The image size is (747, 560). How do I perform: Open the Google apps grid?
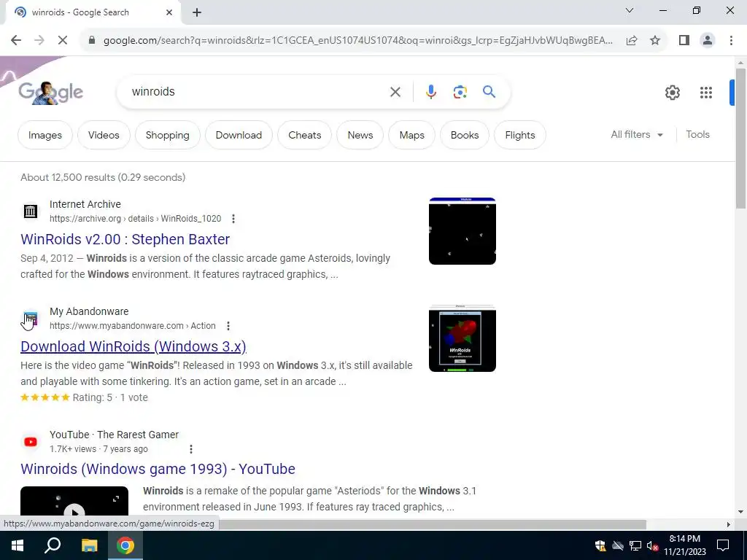[706, 93]
